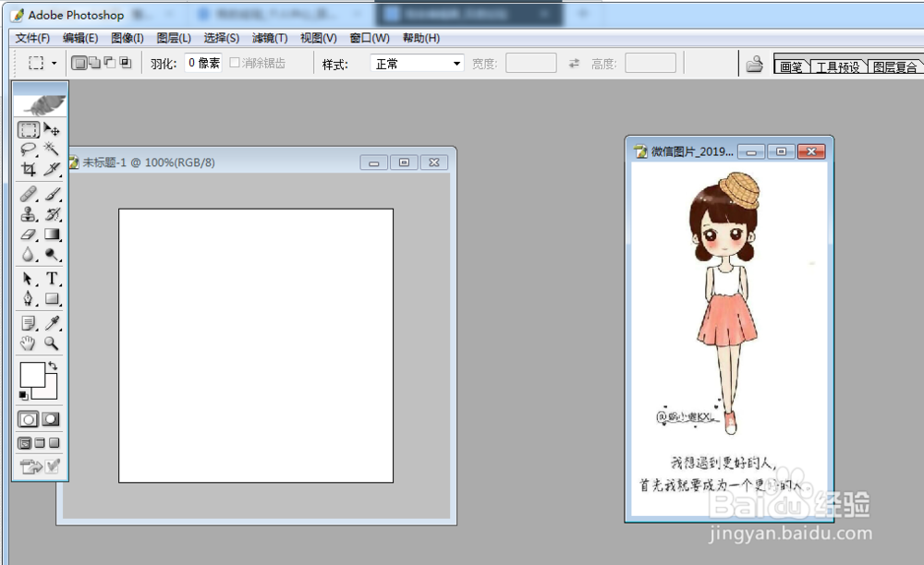
Task: Select the Healing Brush tool
Action: click(x=29, y=194)
